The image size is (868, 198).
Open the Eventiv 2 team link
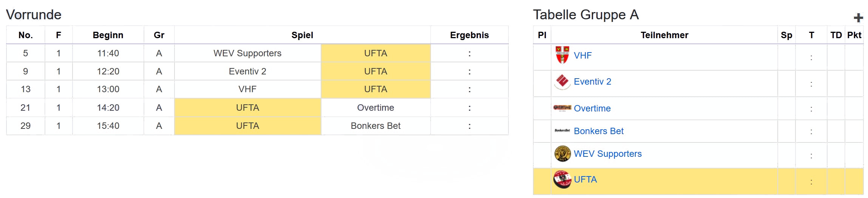[592, 82]
